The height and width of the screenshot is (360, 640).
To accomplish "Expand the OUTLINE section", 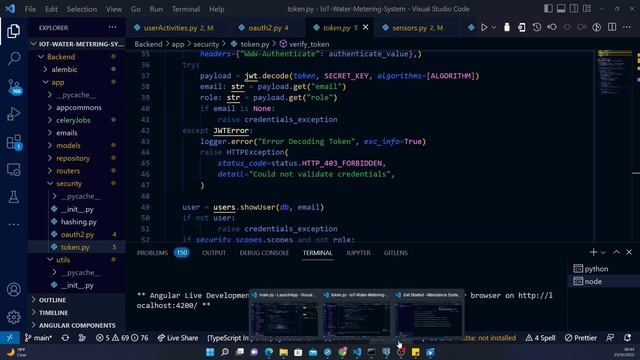I will 52,300.
